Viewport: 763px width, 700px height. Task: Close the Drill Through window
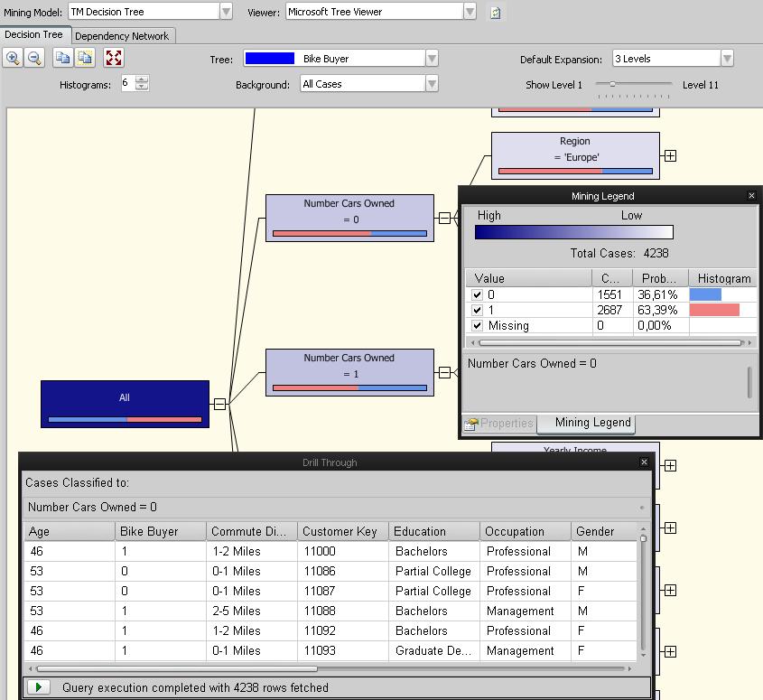click(x=645, y=462)
